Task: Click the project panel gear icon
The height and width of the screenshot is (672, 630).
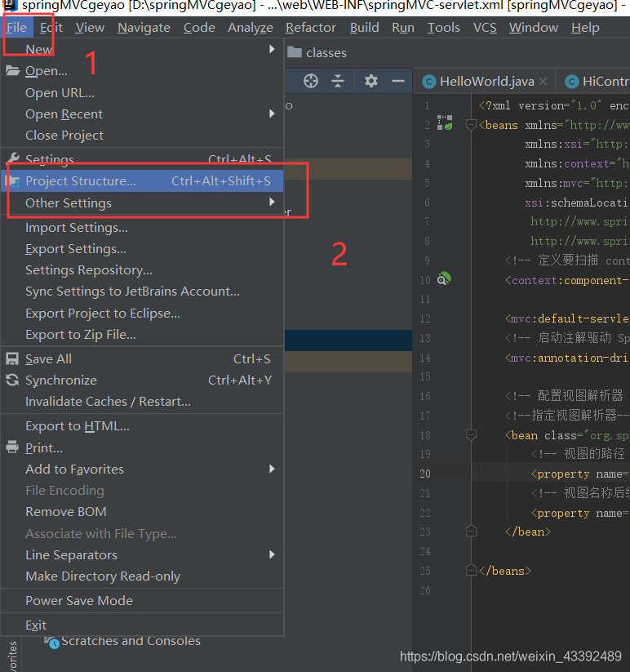Action: pos(370,81)
